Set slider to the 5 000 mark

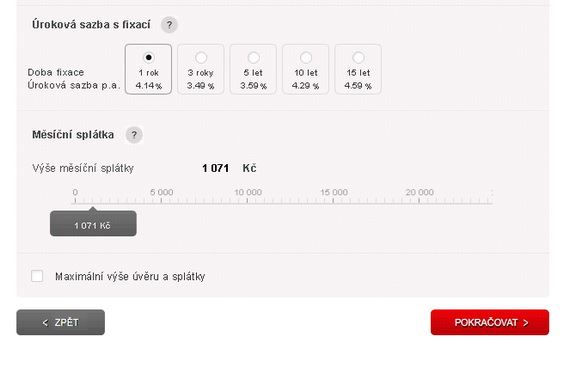pos(161,200)
